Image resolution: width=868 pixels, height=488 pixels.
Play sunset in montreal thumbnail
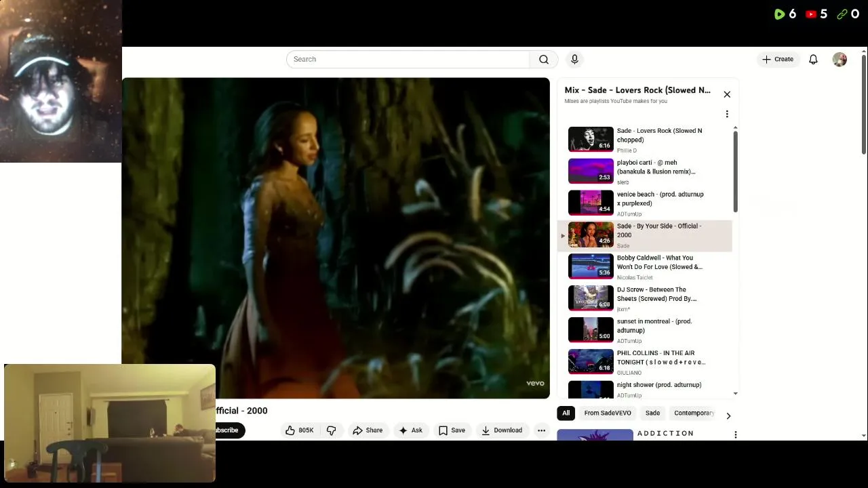coord(591,329)
